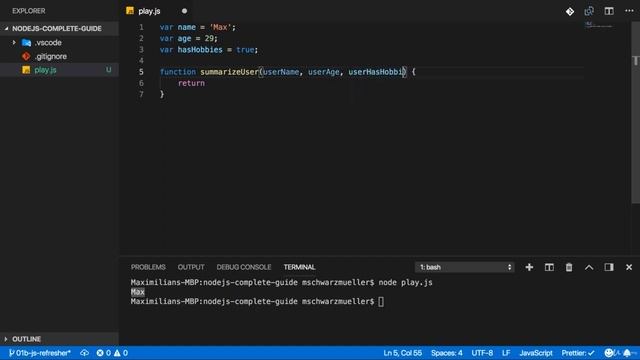This screenshot has width=640, height=360.
Task: Move panel to the right side
Action: coord(609,267)
